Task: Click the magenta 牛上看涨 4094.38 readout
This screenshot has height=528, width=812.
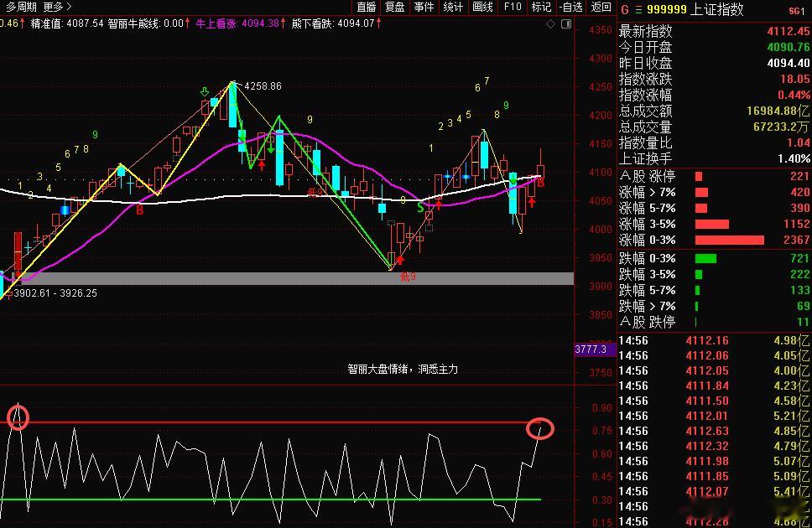Action: tap(240, 23)
